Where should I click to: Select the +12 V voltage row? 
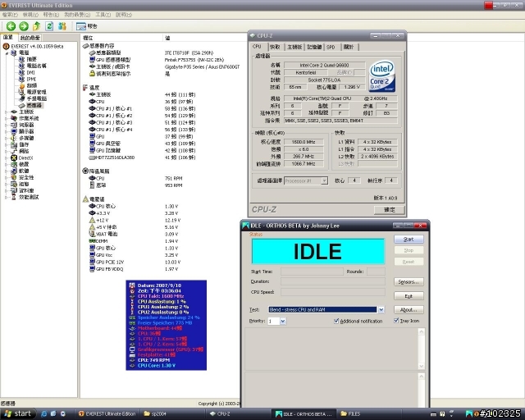(x=135, y=220)
